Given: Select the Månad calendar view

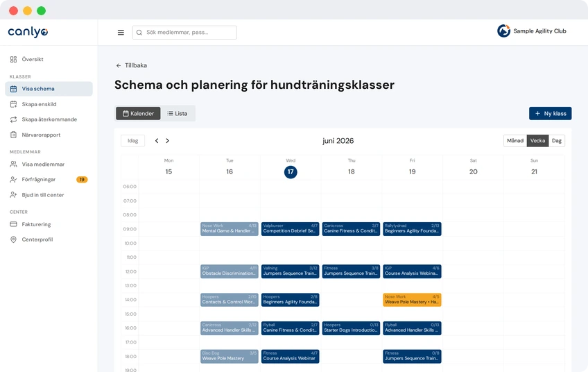Looking at the screenshot, I should [x=515, y=141].
